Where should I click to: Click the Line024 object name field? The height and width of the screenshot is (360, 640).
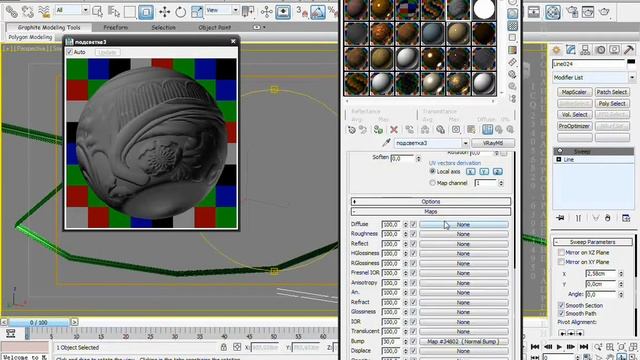tap(589, 64)
